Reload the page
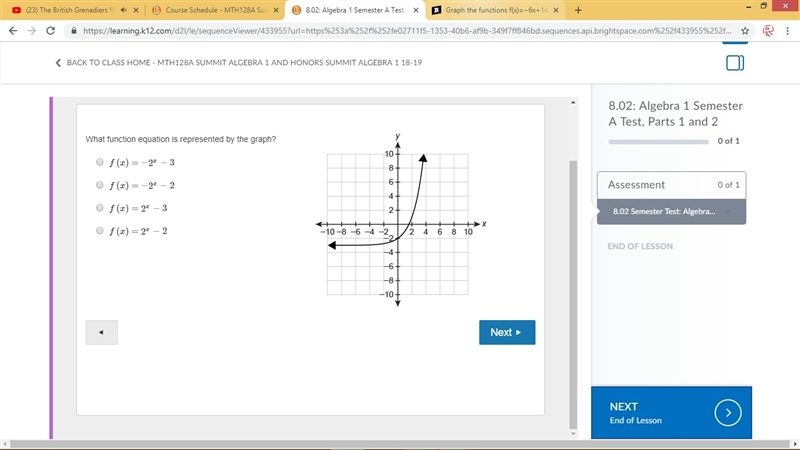 pos(50,31)
